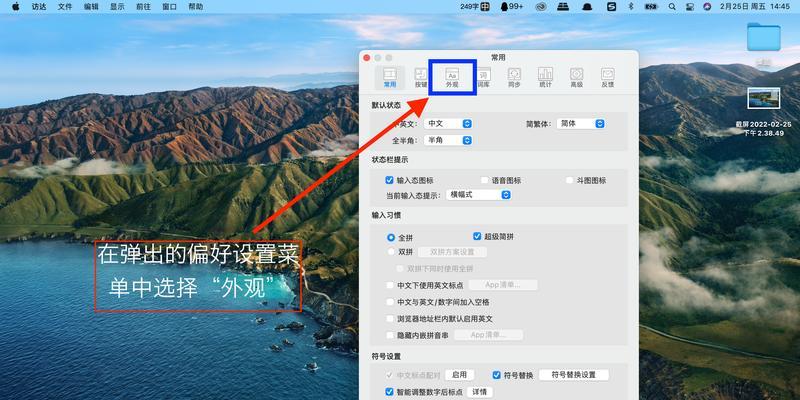Open the 常用 general preferences tab
Screen dimensions: 800x400
(390, 78)
